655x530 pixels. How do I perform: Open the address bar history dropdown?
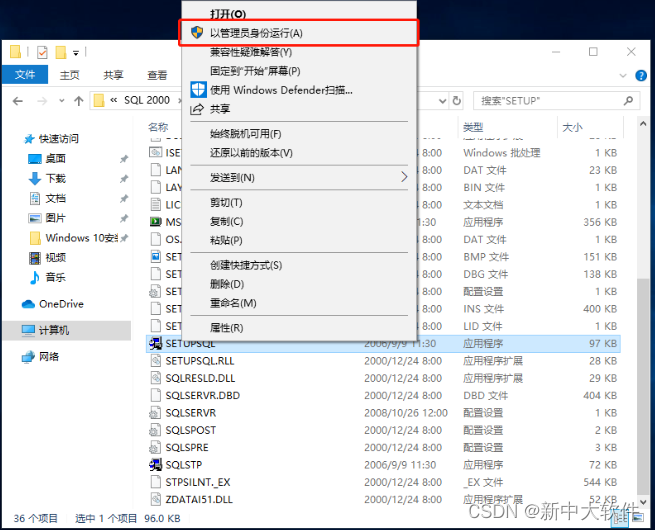coord(442,101)
